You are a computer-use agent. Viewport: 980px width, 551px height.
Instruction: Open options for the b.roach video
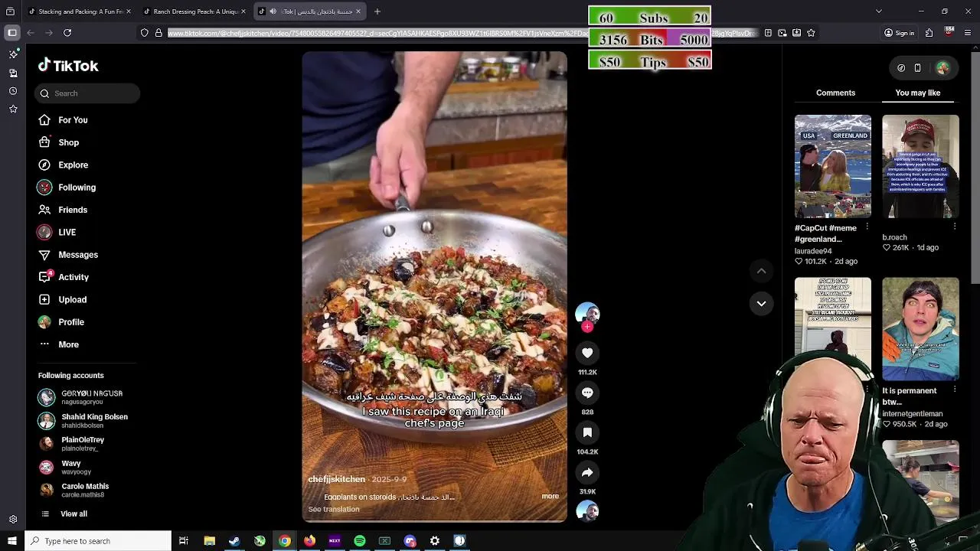point(954,227)
